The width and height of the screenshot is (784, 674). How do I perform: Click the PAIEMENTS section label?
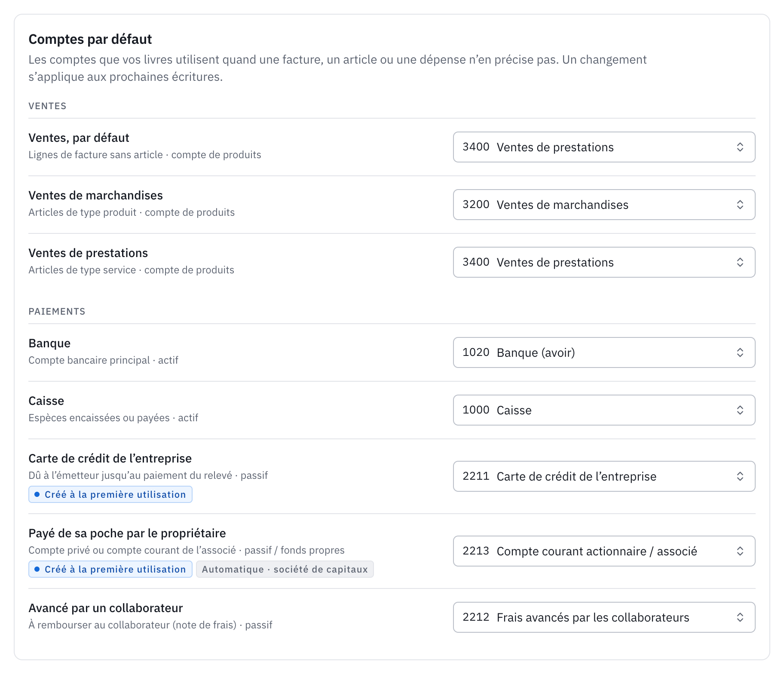pos(57,312)
